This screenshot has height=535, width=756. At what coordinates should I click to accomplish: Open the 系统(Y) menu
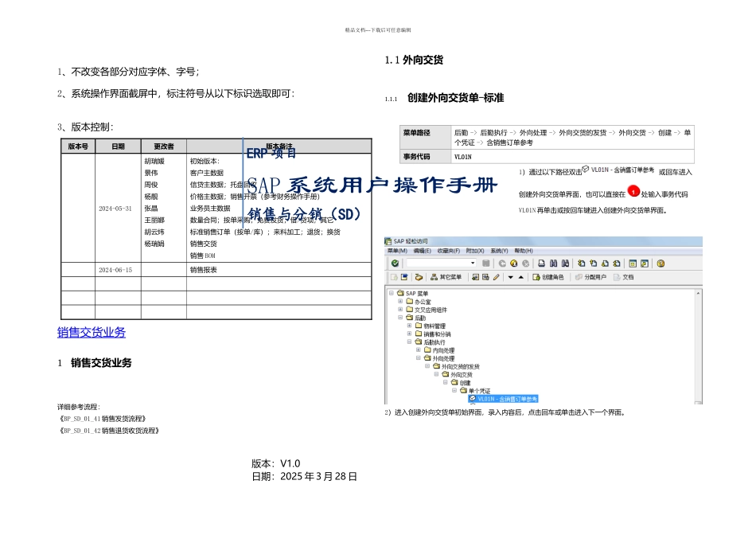pos(499,251)
